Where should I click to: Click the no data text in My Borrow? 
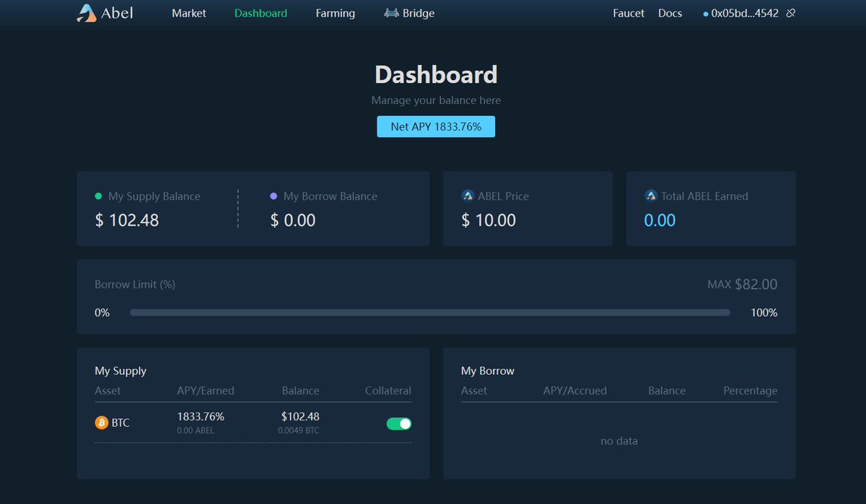coord(619,441)
